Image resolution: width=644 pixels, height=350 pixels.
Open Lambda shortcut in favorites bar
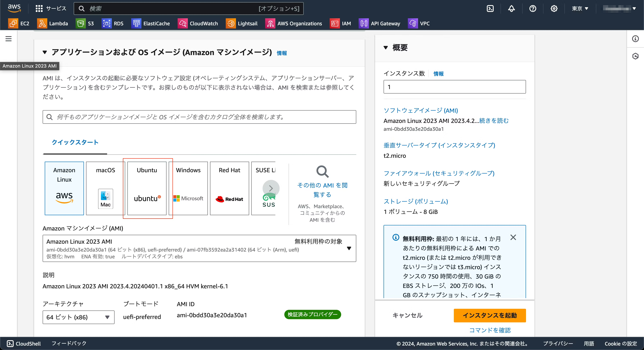(x=53, y=23)
